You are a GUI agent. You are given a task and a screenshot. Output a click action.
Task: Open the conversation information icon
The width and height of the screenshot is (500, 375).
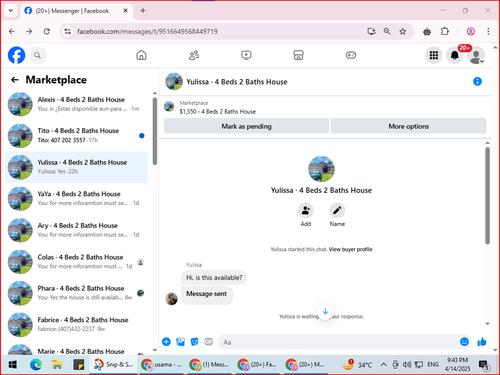[x=477, y=81]
